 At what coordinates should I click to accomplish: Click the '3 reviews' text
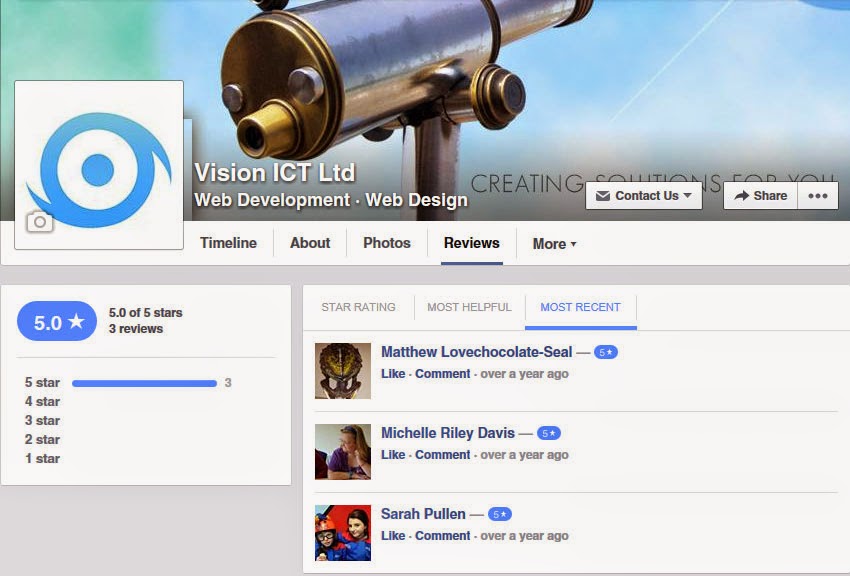136,329
